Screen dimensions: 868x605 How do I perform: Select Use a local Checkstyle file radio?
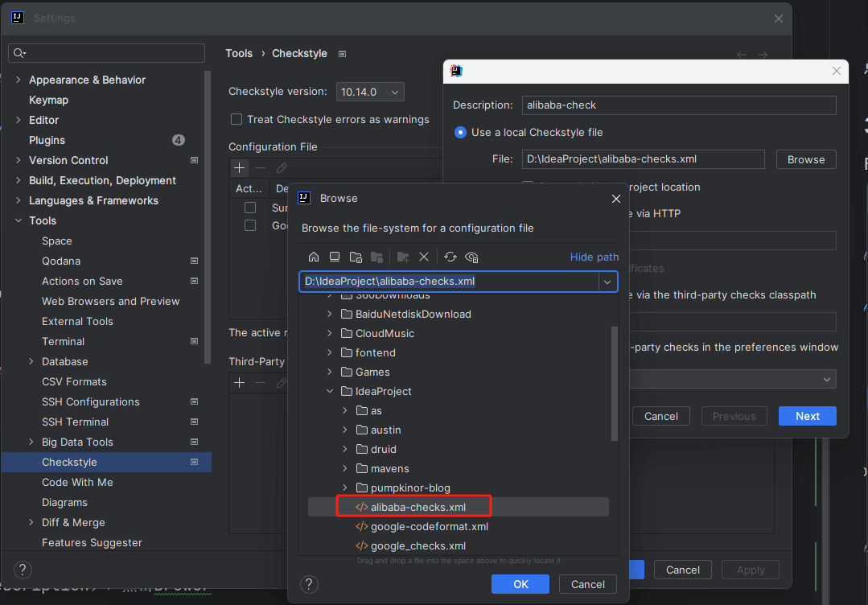point(460,132)
